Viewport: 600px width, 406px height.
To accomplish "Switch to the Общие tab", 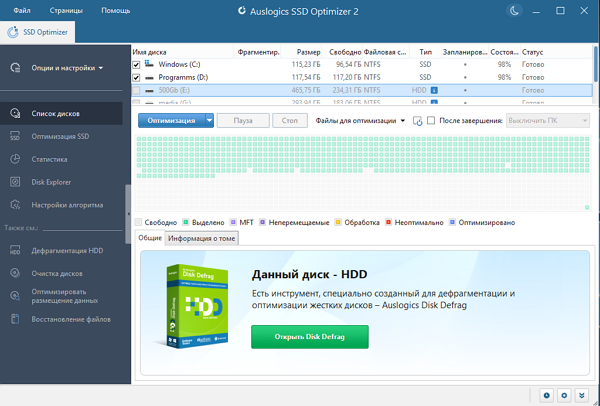I will 150,238.
